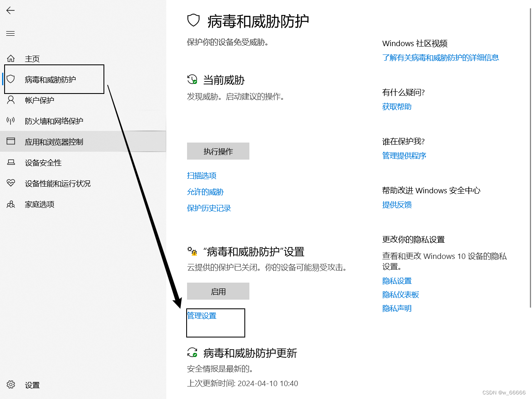Open the 扫描选项 link
The height and width of the screenshot is (399, 532).
point(202,176)
